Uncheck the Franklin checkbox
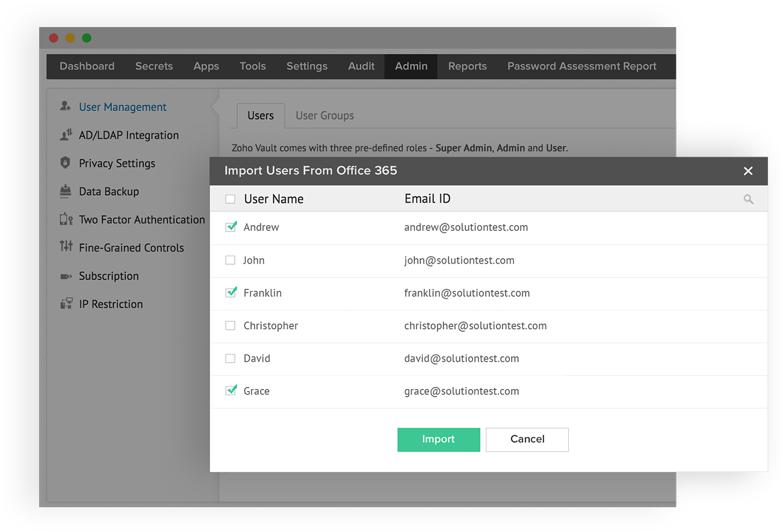The height and width of the screenshot is (532, 784). (x=231, y=292)
